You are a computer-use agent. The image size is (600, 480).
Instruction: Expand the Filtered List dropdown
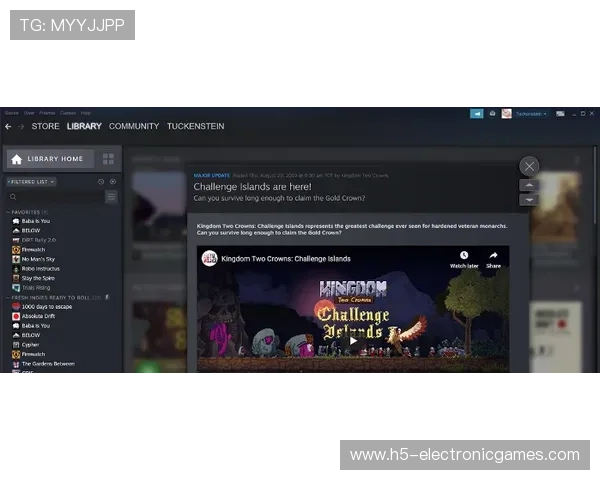coord(32,182)
